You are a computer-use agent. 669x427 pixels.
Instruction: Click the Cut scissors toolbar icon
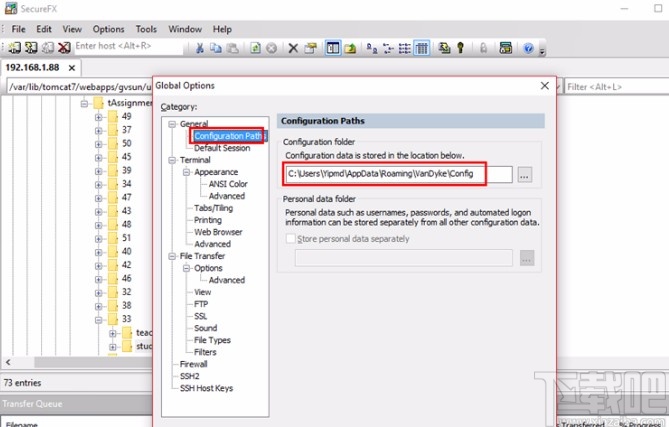point(200,47)
